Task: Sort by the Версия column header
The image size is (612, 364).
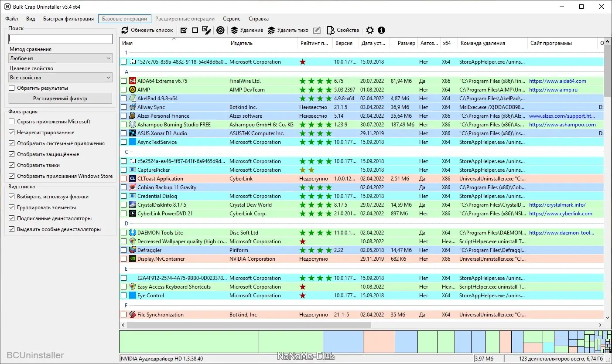Action: pyautogui.click(x=345, y=43)
